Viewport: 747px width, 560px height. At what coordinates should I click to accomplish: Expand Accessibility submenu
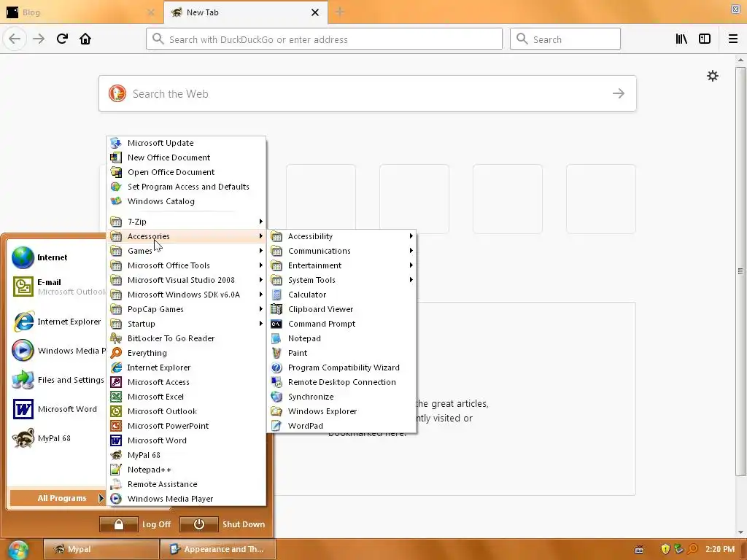pos(341,236)
